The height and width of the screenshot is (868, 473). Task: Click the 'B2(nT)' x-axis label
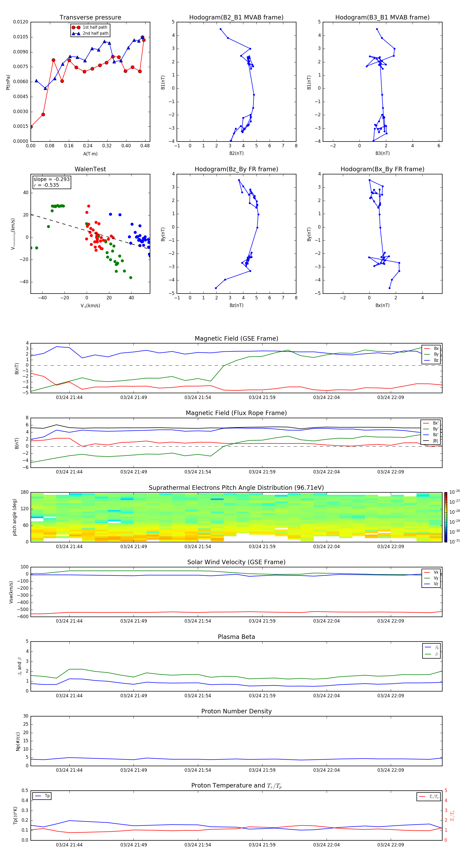[236, 153]
